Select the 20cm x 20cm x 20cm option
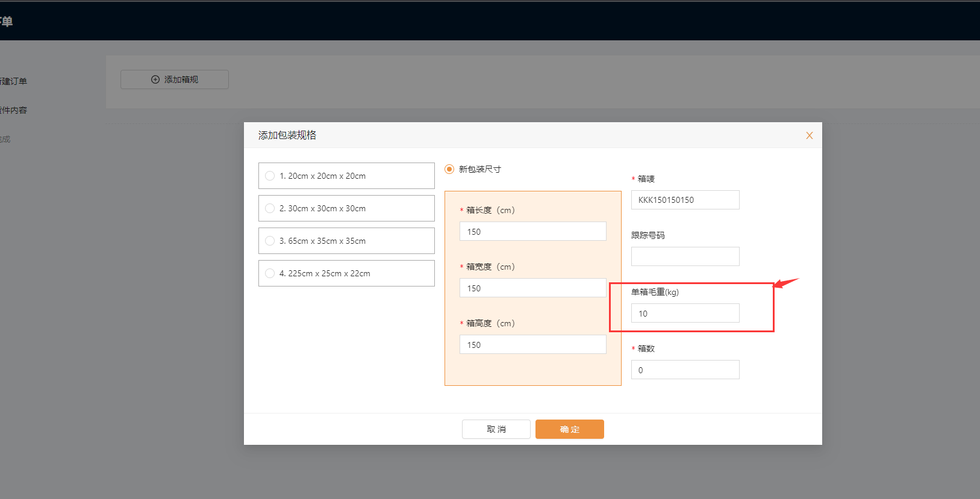 click(270, 176)
